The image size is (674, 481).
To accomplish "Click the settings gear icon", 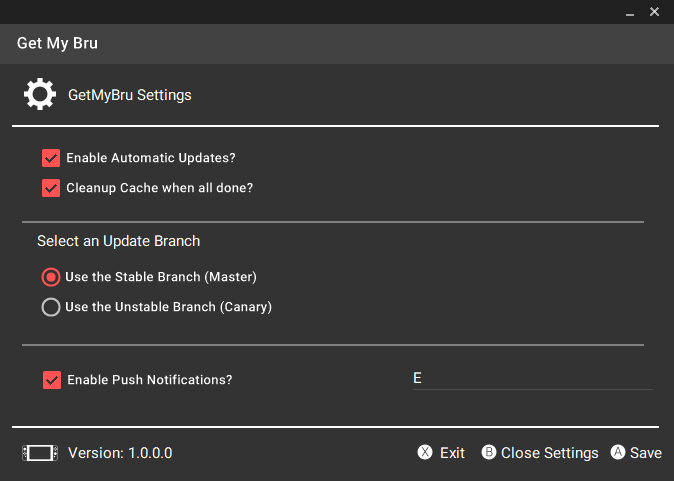I will tap(40, 94).
